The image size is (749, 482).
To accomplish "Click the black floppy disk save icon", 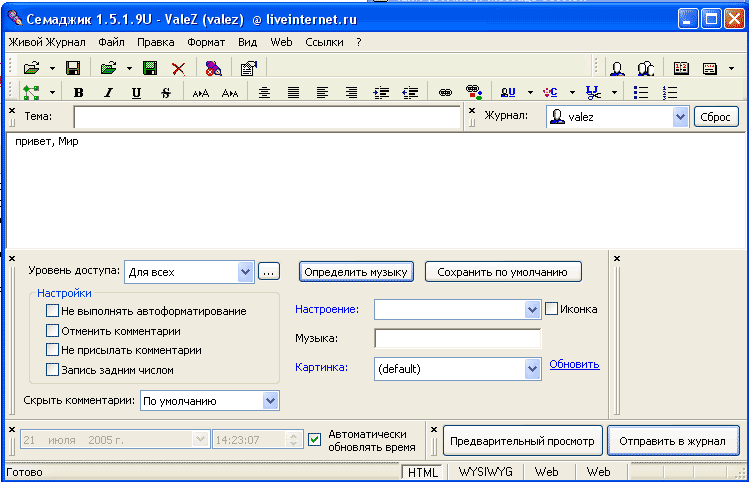I will [x=72, y=68].
